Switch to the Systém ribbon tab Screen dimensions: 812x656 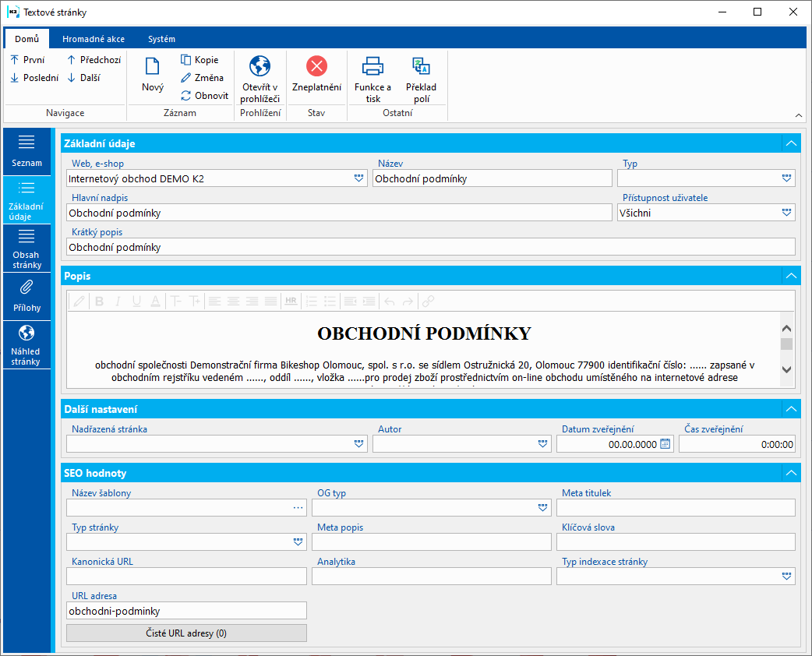(x=161, y=39)
